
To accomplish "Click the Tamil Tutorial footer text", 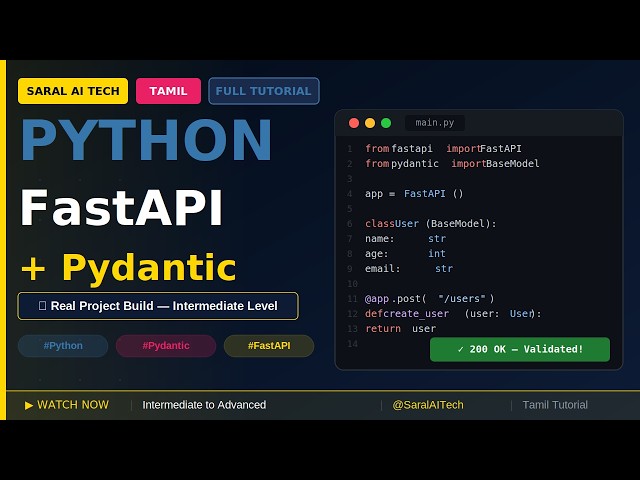I will pos(555,405).
